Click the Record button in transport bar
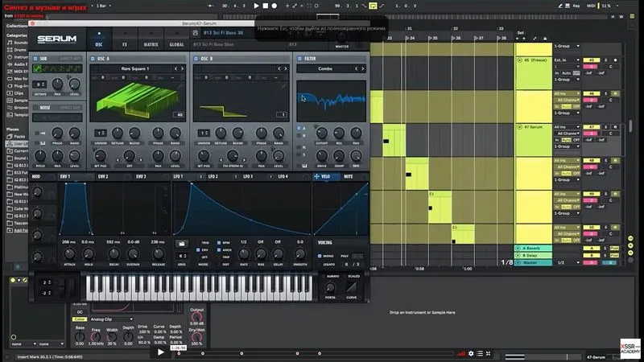The image size is (644, 362). point(275,6)
